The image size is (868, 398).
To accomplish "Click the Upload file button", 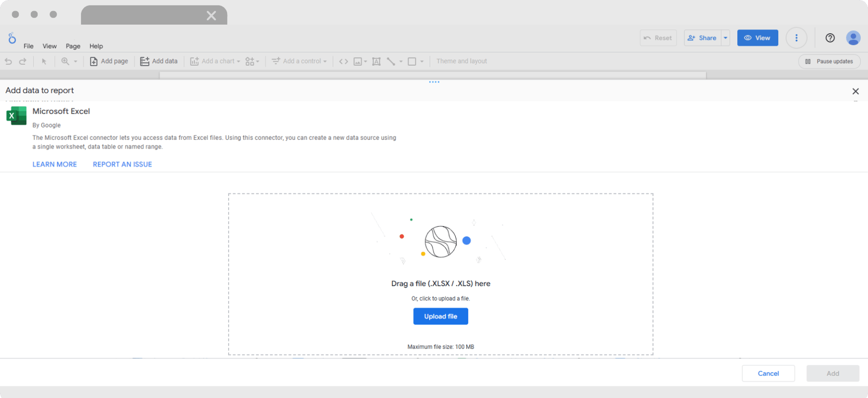I will pyautogui.click(x=441, y=316).
